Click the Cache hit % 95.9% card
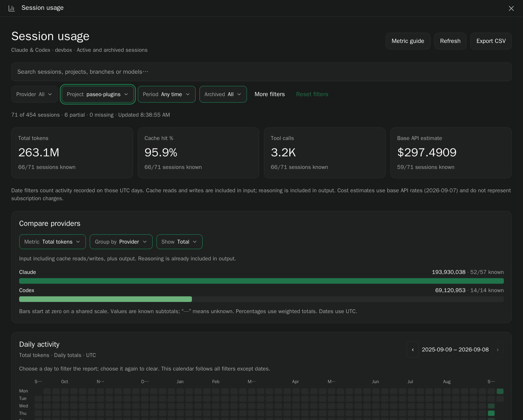523x420 pixels. click(198, 153)
